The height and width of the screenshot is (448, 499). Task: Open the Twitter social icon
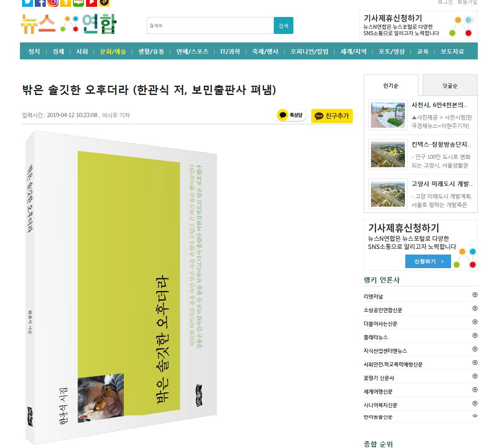click(28, 3)
